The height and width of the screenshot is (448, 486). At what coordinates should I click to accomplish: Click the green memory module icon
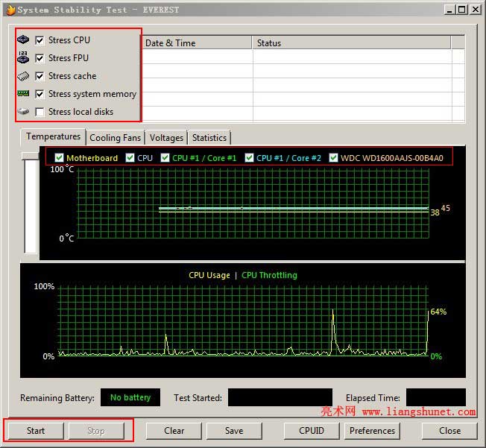(23, 93)
